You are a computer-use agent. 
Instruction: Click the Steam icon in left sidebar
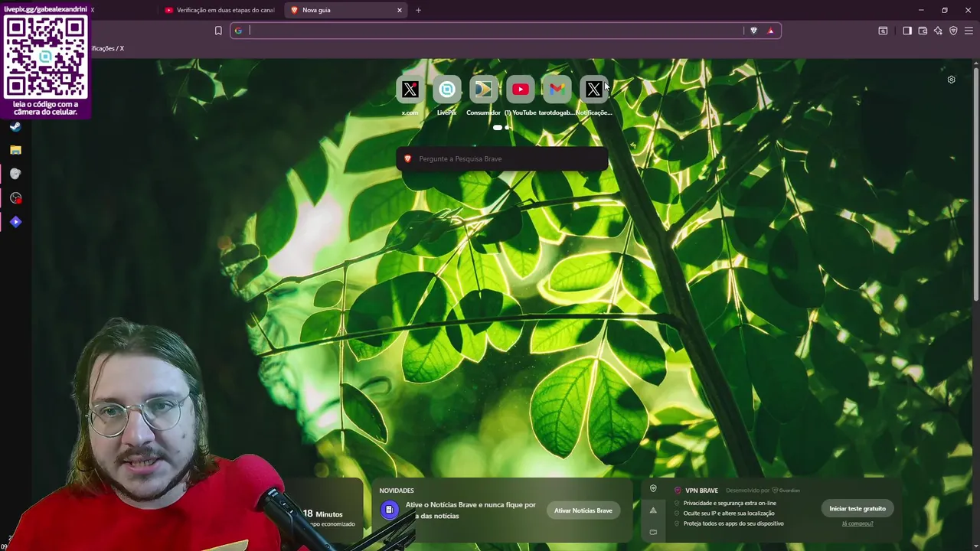pyautogui.click(x=15, y=126)
